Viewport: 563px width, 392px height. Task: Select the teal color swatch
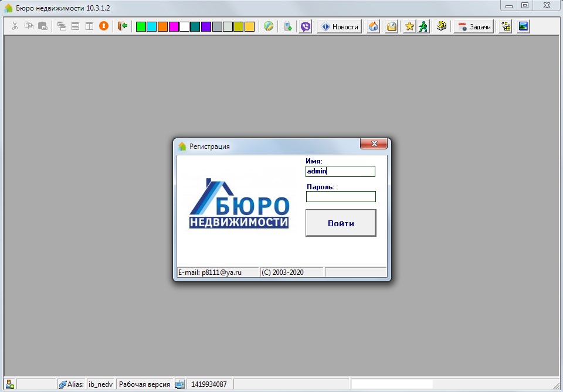point(195,26)
